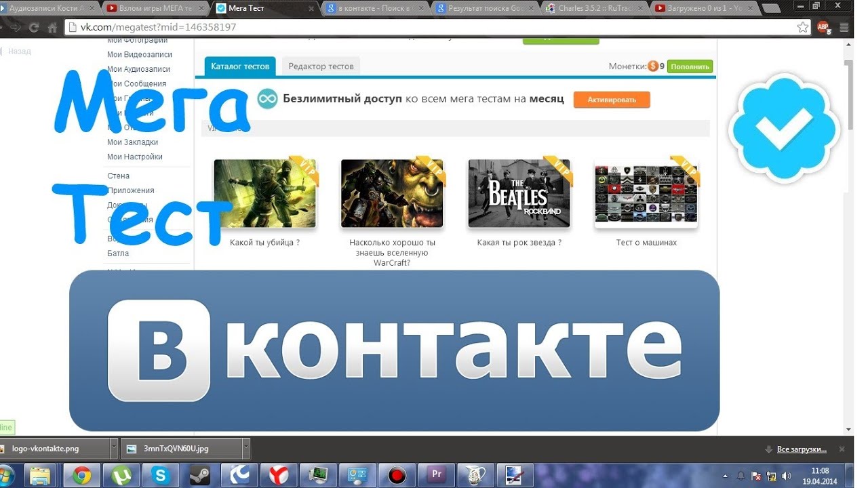Image resolution: width=868 pixels, height=488 pixels.
Task: Open the Стена sidebar link
Action: [118, 176]
